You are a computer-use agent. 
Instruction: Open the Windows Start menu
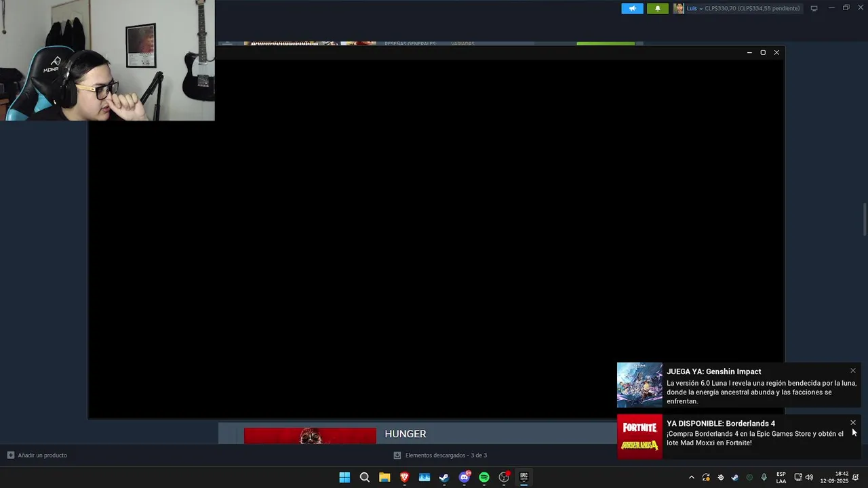(344, 477)
